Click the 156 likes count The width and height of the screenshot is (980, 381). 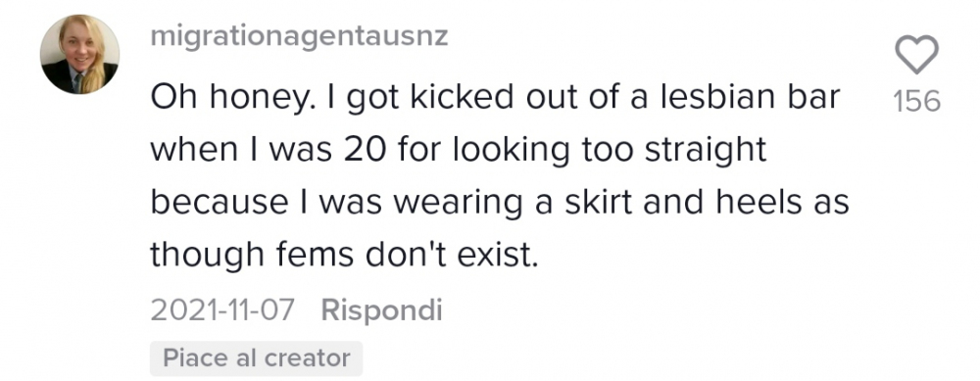point(917,101)
